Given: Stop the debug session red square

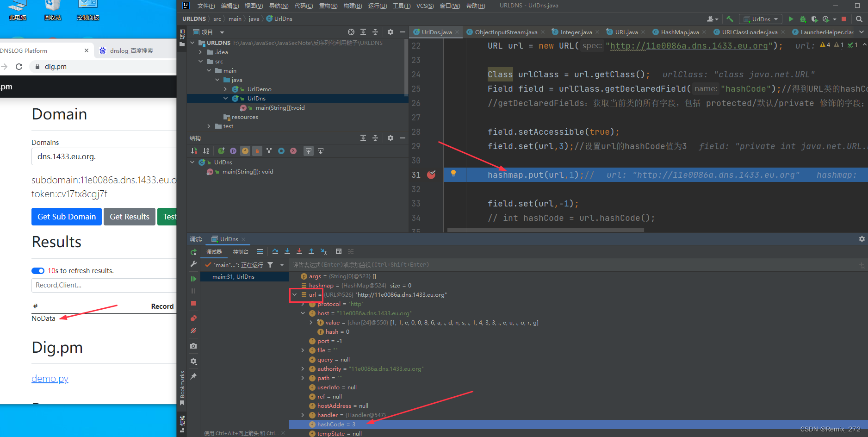Looking at the screenshot, I should click(x=193, y=303).
